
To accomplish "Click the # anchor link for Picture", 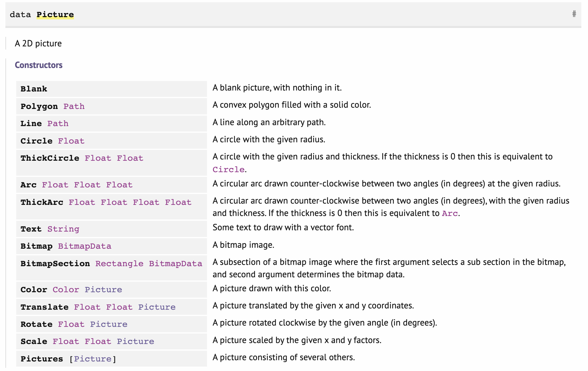I will pyautogui.click(x=574, y=14).
